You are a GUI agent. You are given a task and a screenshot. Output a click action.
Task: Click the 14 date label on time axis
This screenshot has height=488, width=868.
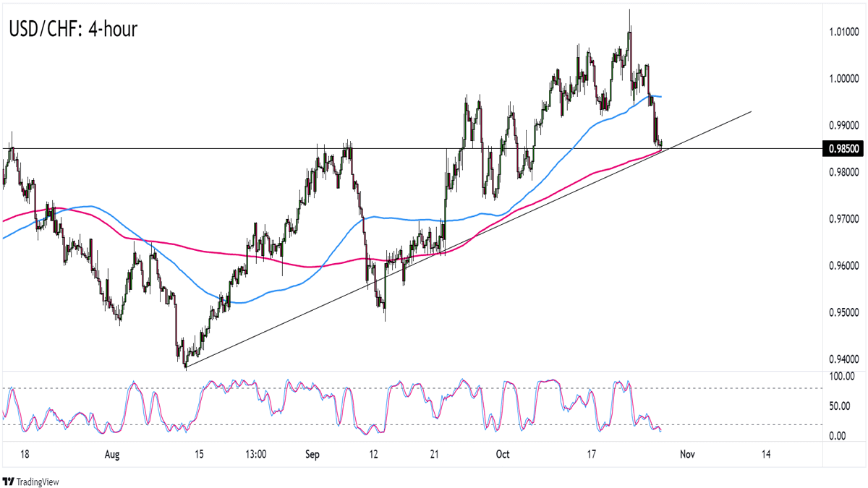(766, 455)
